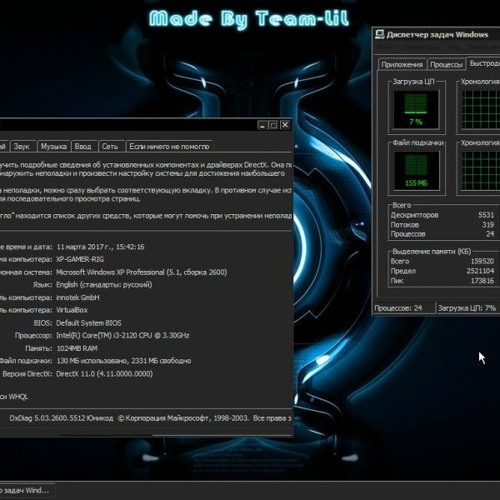Click the status bar Загрузка ЦП: 7% entry
Viewport: 500px width, 500px height.
pyautogui.click(x=468, y=308)
